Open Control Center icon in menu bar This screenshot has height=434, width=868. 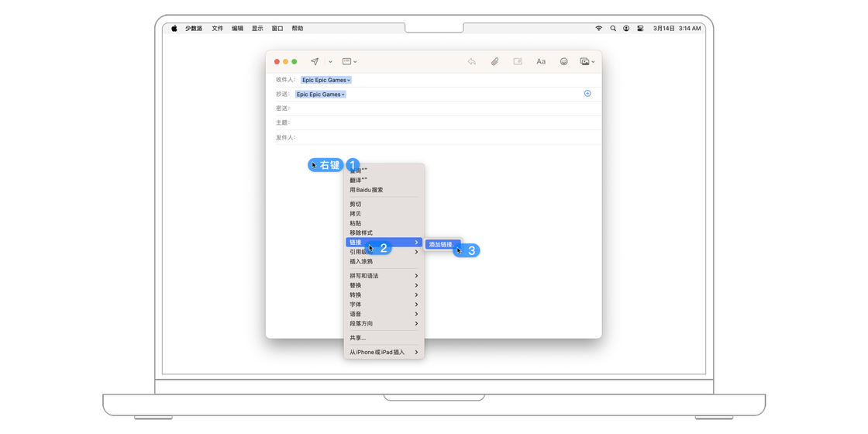[640, 28]
